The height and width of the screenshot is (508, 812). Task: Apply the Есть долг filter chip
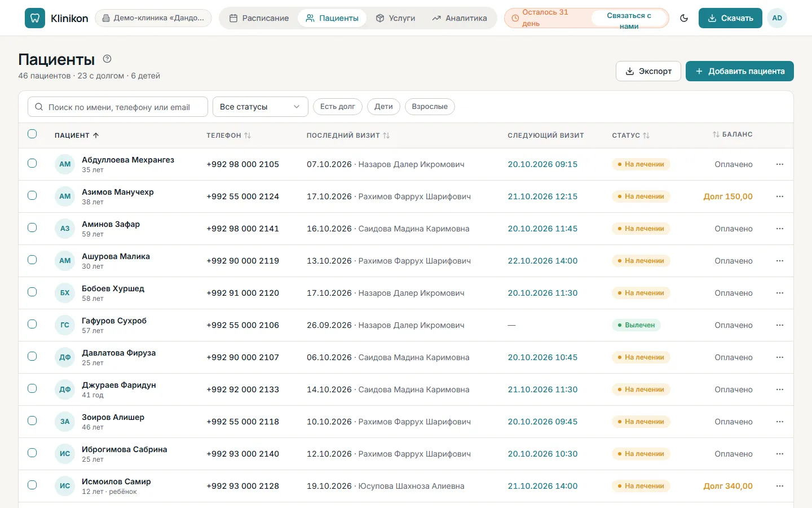click(x=338, y=107)
